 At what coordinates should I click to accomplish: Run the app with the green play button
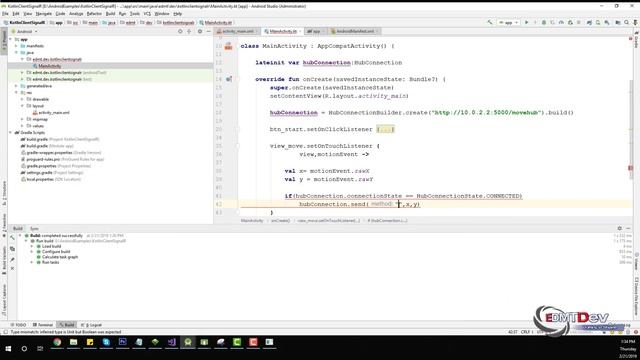[x=527, y=22]
